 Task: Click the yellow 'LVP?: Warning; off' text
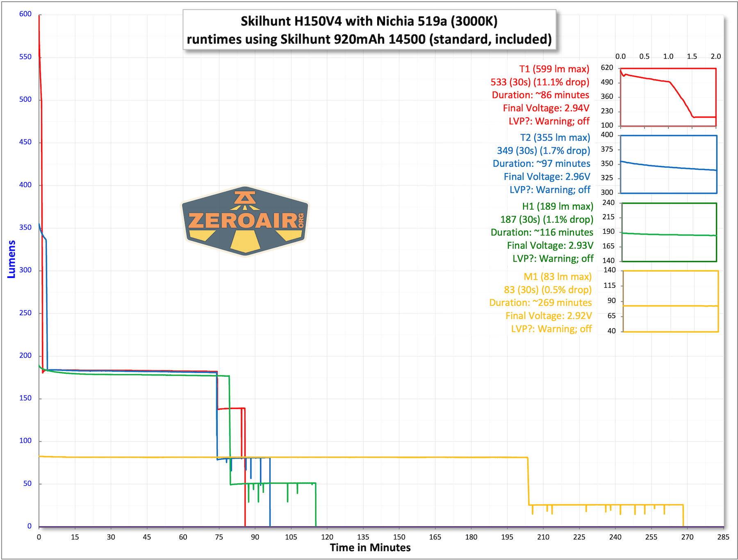click(x=551, y=329)
